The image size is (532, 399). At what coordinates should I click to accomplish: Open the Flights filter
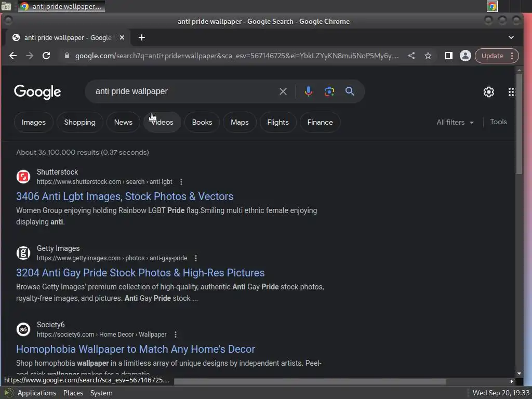tap(278, 122)
